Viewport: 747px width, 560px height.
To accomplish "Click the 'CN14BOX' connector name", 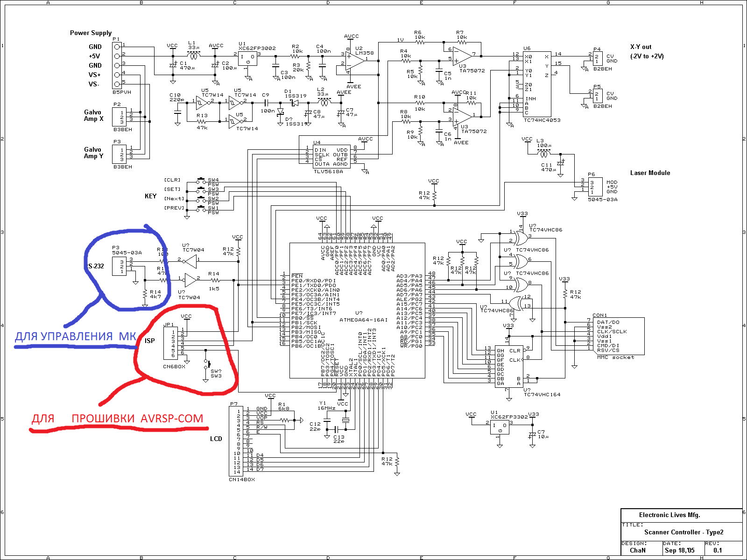I will pyautogui.click(x=242, y=479).
